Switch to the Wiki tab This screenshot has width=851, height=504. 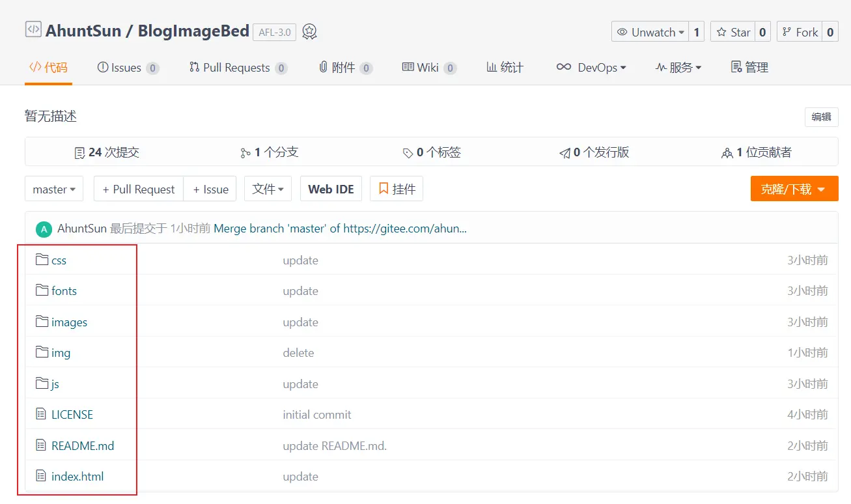coord(429,68)
